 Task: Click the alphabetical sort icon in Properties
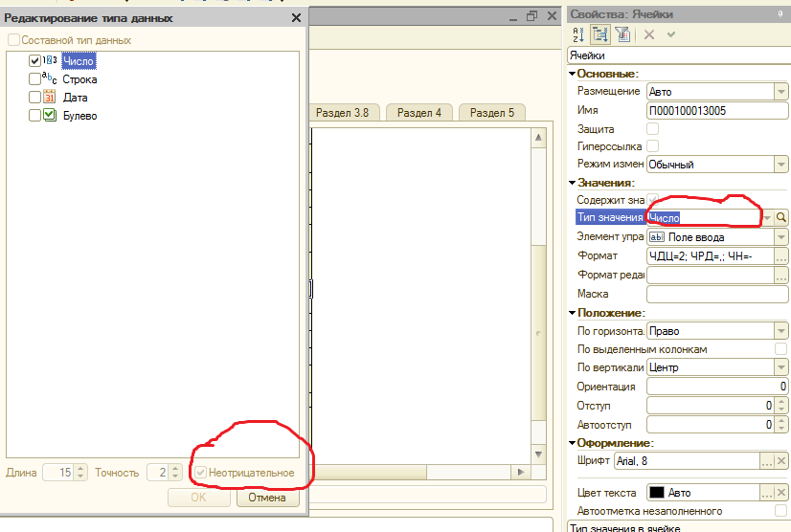(577, 34)
